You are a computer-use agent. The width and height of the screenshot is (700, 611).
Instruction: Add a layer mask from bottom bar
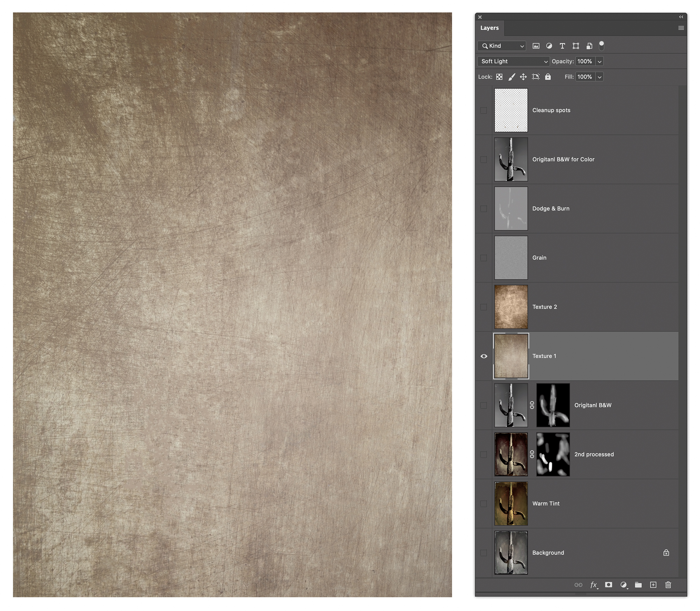(x=609, y=585)
